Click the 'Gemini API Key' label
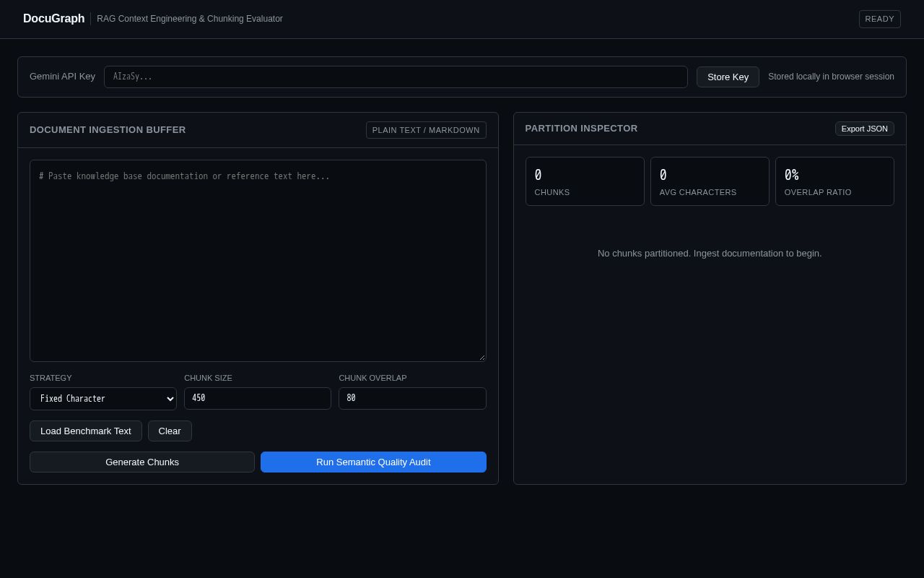This screenshot has height=578, width=924. pos(62,77)
